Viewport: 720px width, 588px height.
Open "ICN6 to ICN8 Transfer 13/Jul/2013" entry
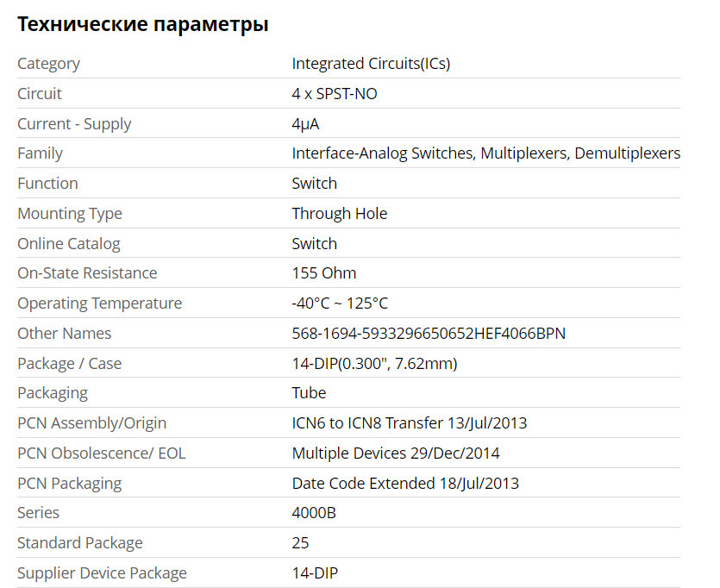point(409,423)
